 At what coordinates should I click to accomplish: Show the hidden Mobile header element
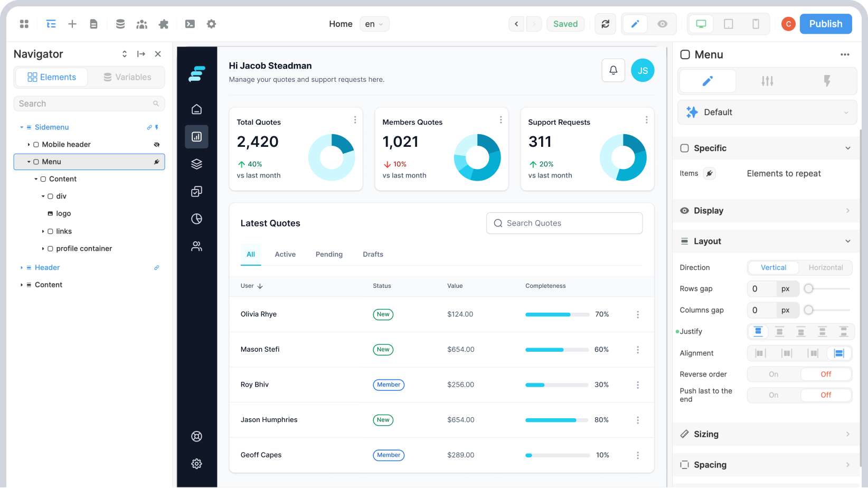click(x=156, y=144)
